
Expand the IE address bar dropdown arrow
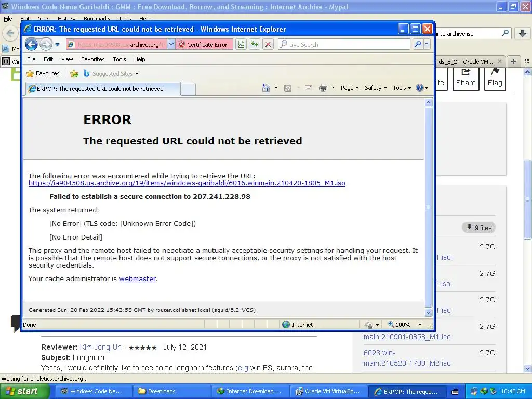170,45
